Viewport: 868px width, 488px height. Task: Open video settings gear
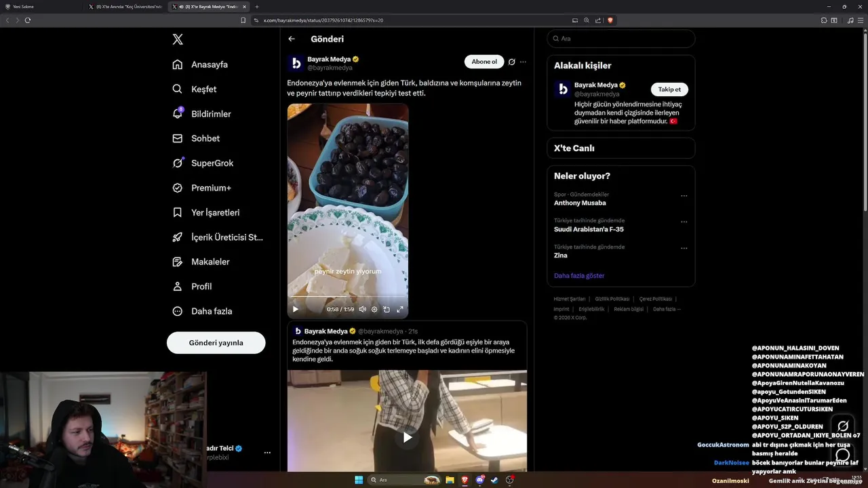[x=374, y=309]
